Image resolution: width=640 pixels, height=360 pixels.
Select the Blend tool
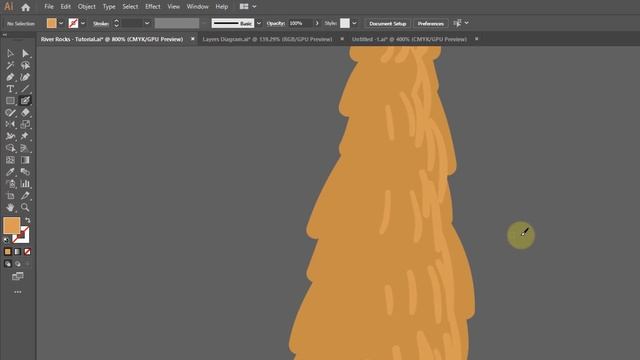[25, 172]
